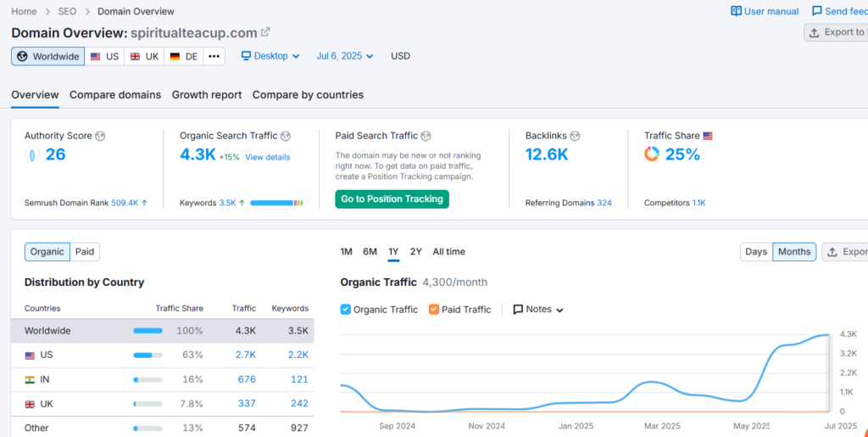This screenshot has width=868, height=437.
Task: Click globe icon next to Organic Search Traffic
Action: (285, 136)
